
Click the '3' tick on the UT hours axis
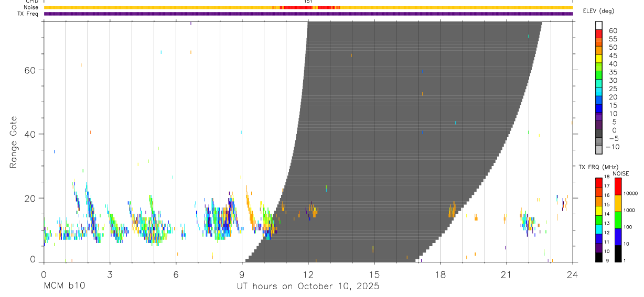[x=110, y=274]
